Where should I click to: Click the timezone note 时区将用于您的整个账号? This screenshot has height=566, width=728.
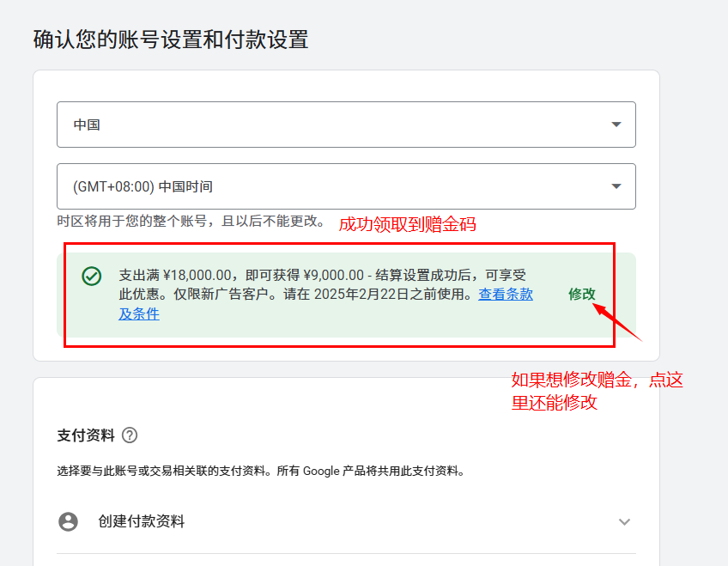click(x=191, y=222)
